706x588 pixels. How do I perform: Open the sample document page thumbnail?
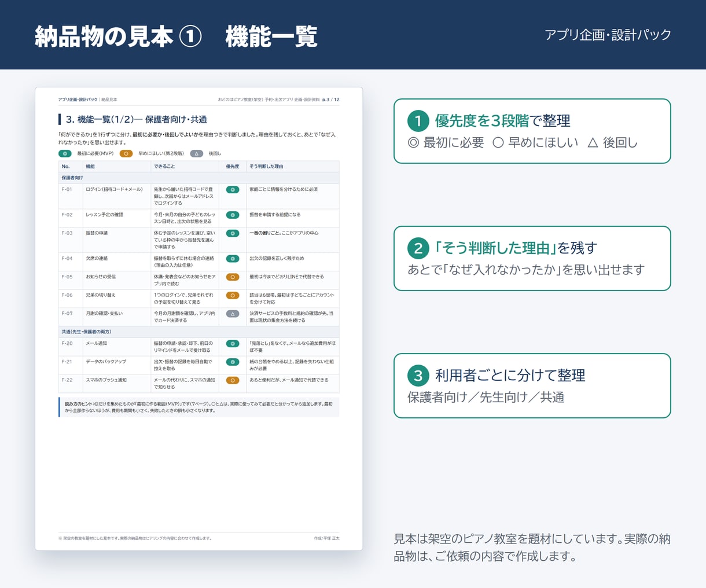pos(198,318)
